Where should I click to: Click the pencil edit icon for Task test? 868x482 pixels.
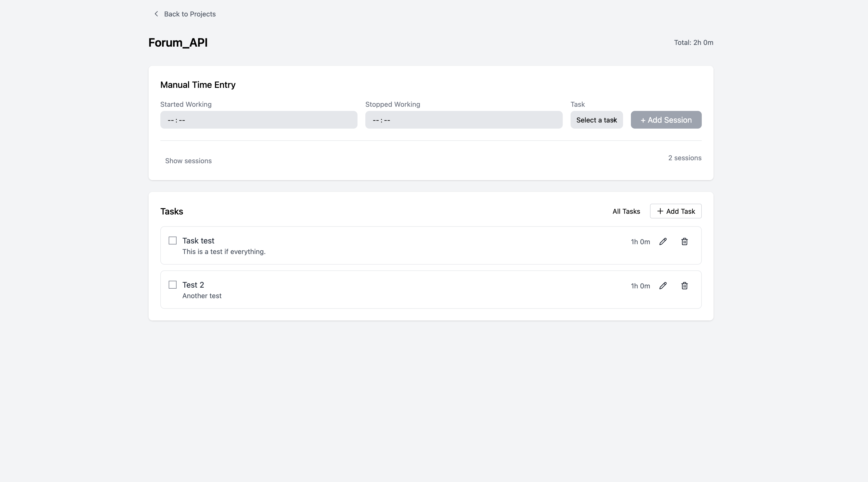tap(663, 241)
